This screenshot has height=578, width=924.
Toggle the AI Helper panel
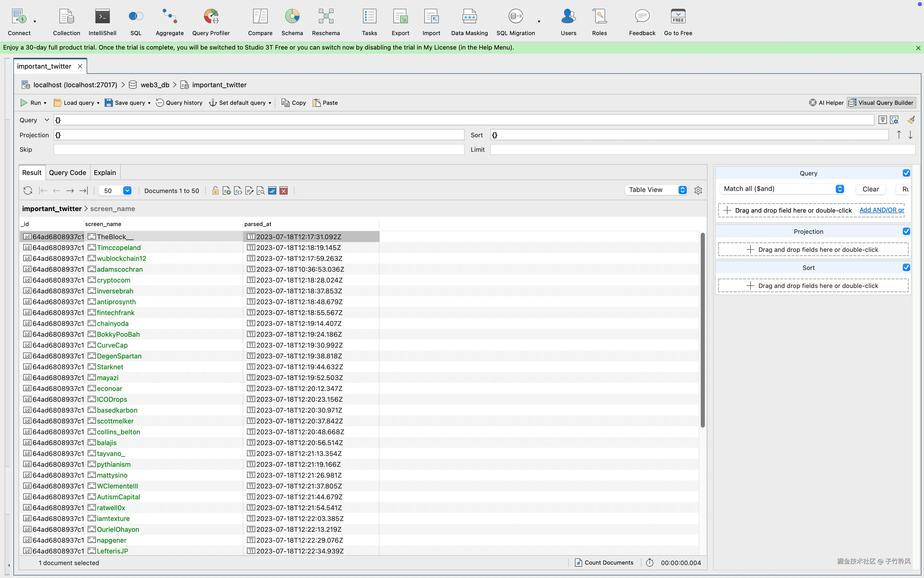coord(826,102)
